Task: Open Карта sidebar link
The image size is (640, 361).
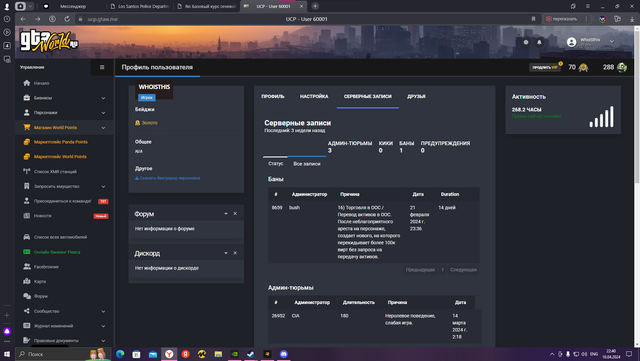Action: (40, 281)
